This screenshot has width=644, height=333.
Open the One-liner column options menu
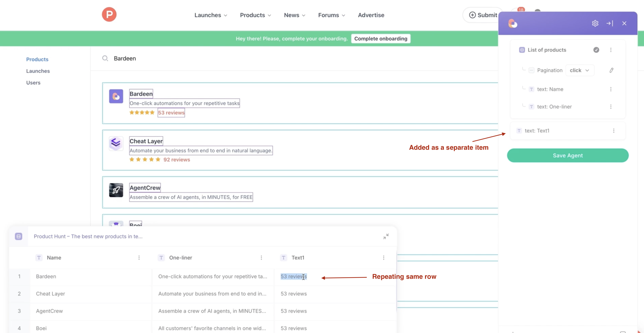click(x=261, y=258)
